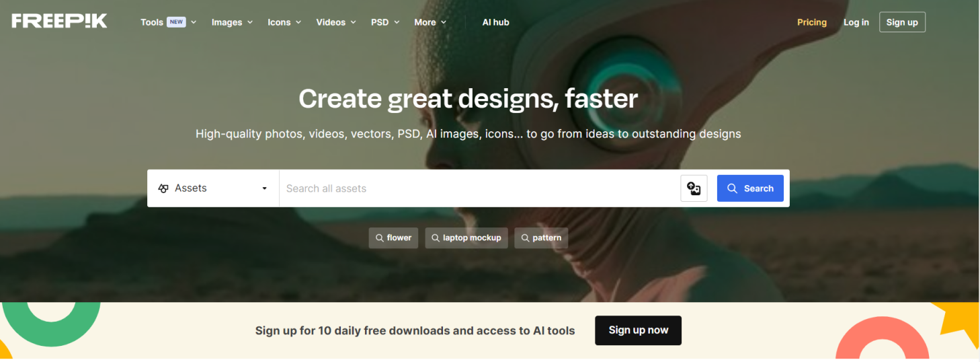Focus the Search all assets field
This screenshot has width=980, height=362.
(x=479, y=188)
